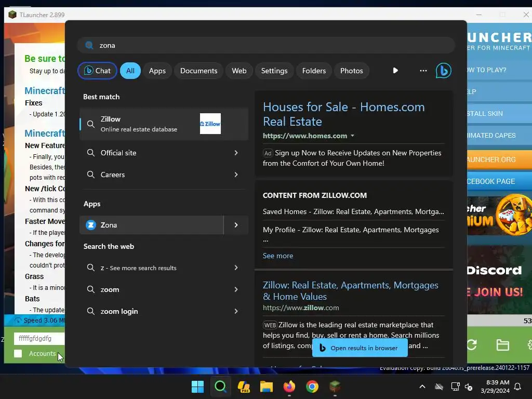Click the muted volume tray icon

tap(469, 387)
